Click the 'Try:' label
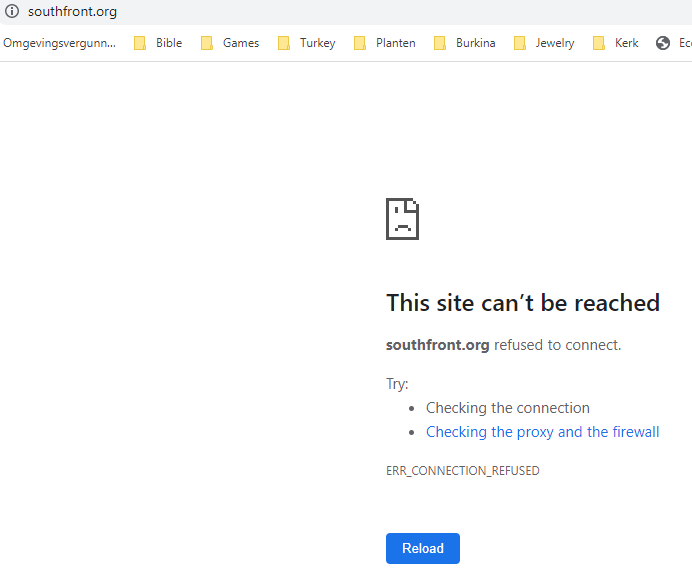The image size is (692, 582). pyautogui.click(x=397, y=384)
